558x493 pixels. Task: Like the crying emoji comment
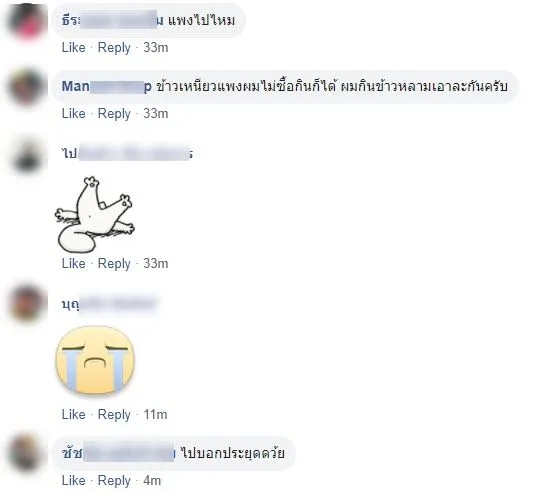pyautogui.click(x=74, y=414)
